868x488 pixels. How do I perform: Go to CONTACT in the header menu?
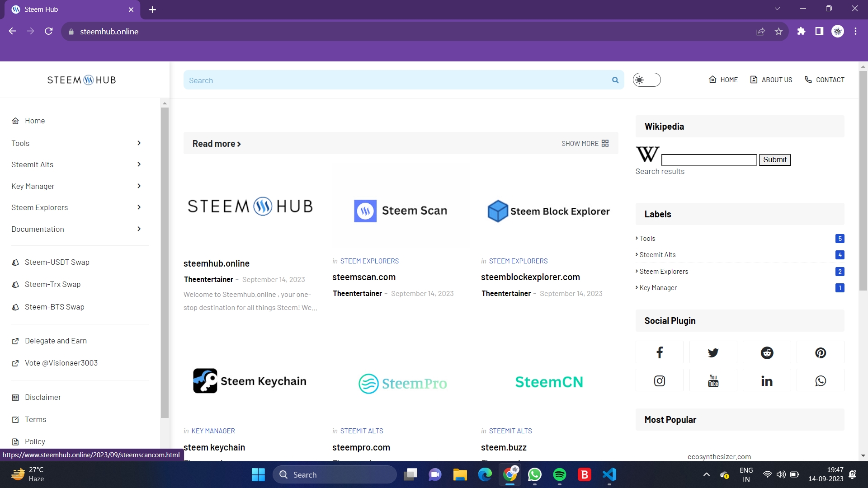click(825, 80)
